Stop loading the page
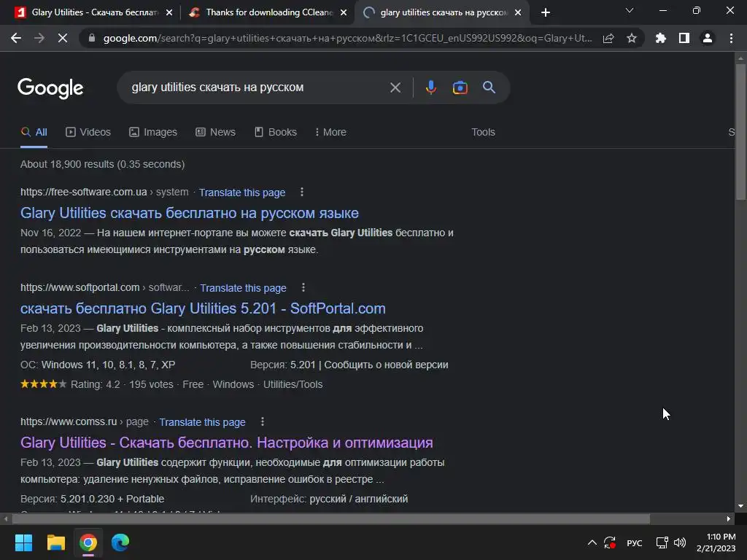The height and width of the screenshot is (560, 747). (63, 38)
